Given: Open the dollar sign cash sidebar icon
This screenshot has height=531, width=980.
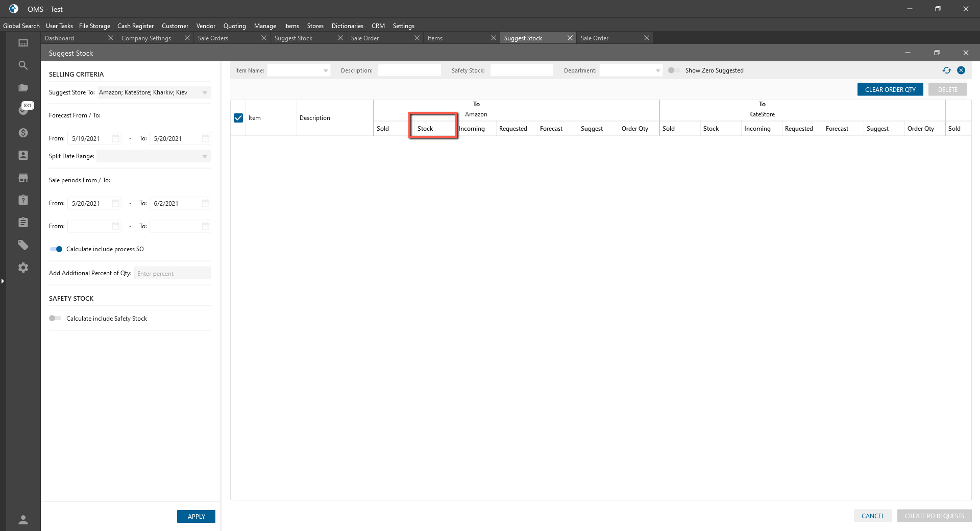Looking at the screenshot, I should click(x=23, y=133).
